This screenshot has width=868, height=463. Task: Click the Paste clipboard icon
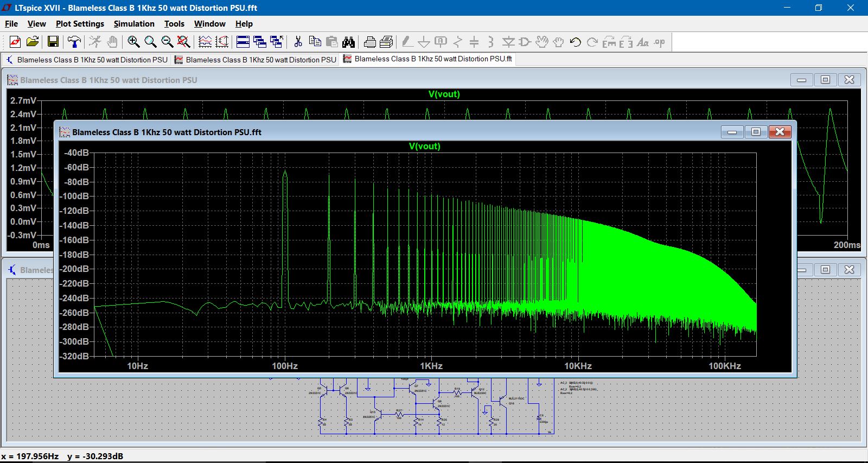coord(331,42)
